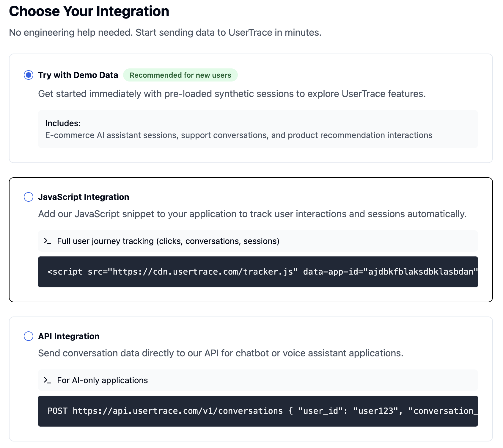Screen dimensions: 503x448
Task: Click the bold Includes: label
Action: click(63, 123)
